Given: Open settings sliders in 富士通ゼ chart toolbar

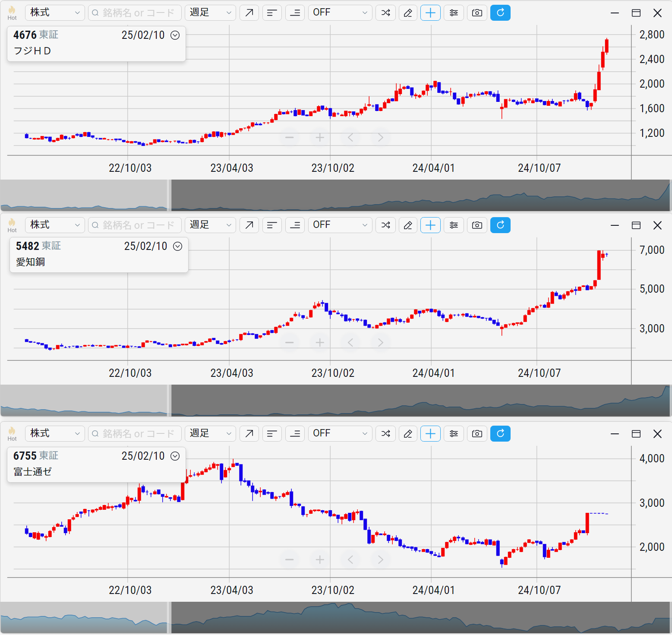Looking at the screenshot, I should pos(454,433).
